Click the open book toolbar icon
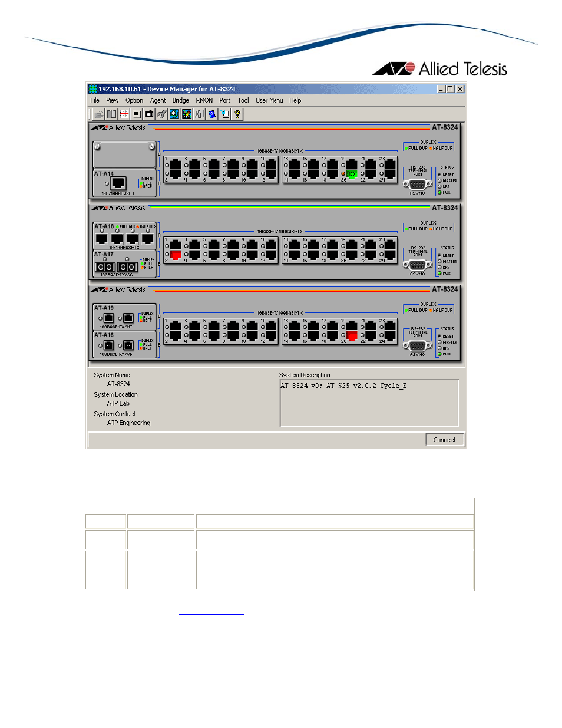 coord(111,114)
